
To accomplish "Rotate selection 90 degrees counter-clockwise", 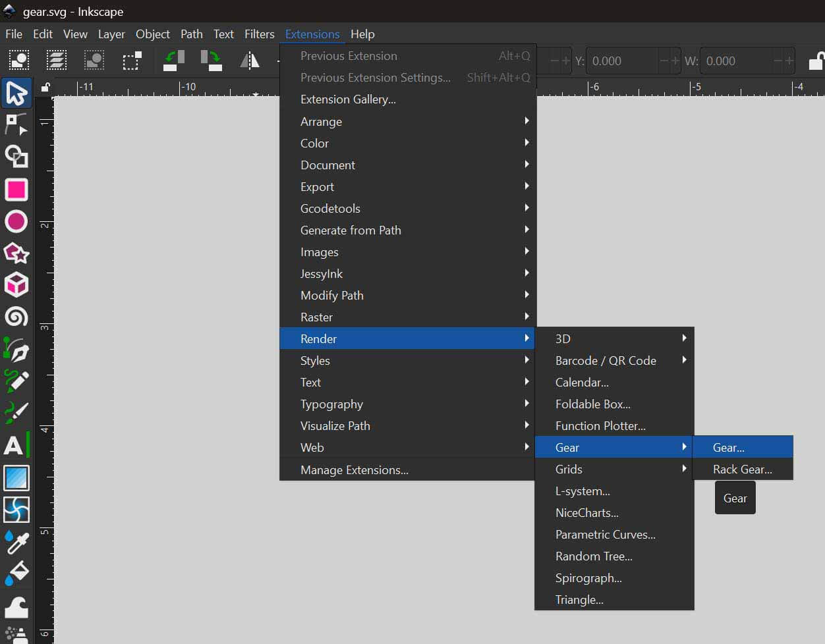I will 173,61.
